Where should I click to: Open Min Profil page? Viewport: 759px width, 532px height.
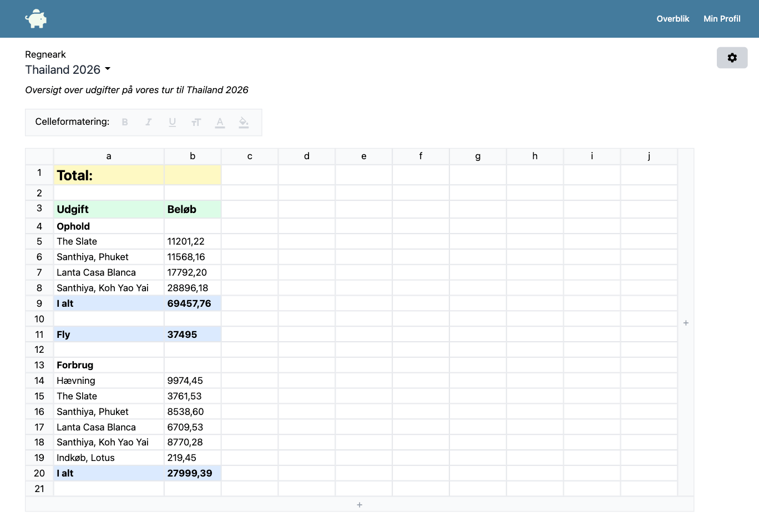722,19
